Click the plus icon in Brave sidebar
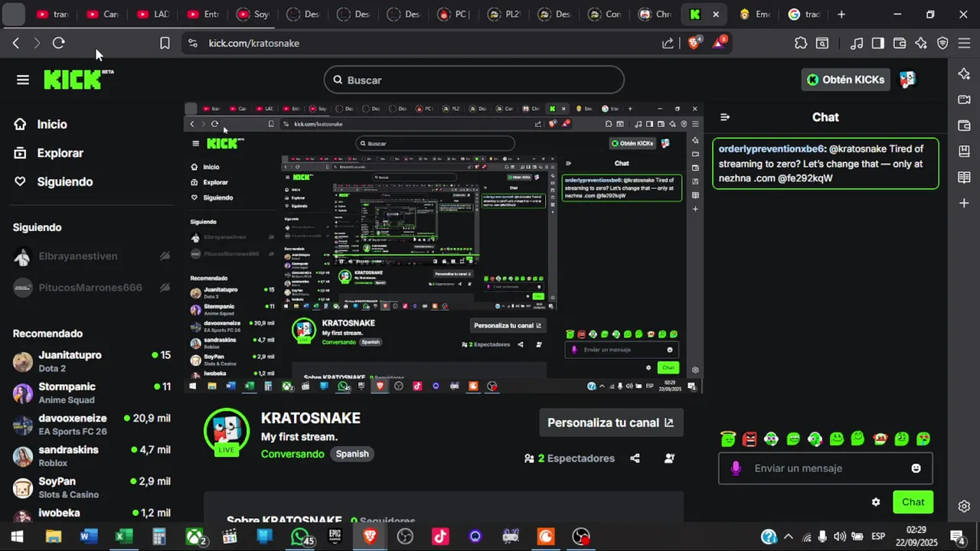Screen dimensions: 980x551 point(964,203)
